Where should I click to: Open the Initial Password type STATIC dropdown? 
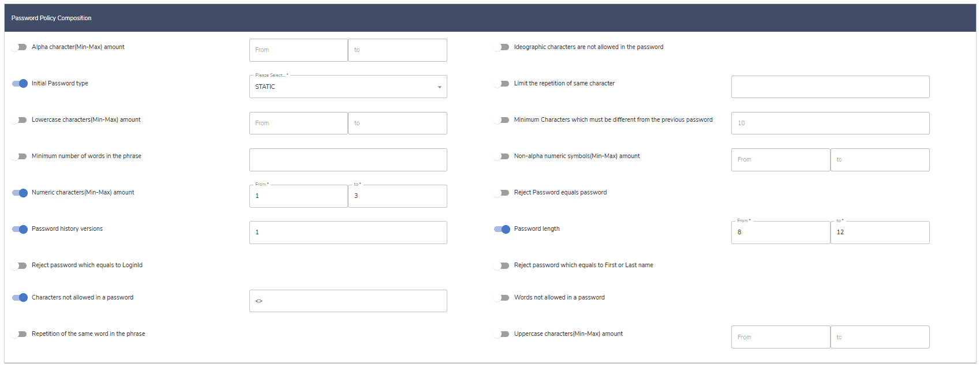point(347,87)
